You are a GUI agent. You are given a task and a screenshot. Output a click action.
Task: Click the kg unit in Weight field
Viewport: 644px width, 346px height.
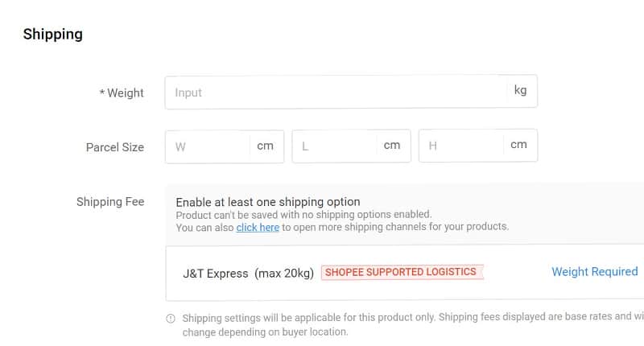(520, 90)
